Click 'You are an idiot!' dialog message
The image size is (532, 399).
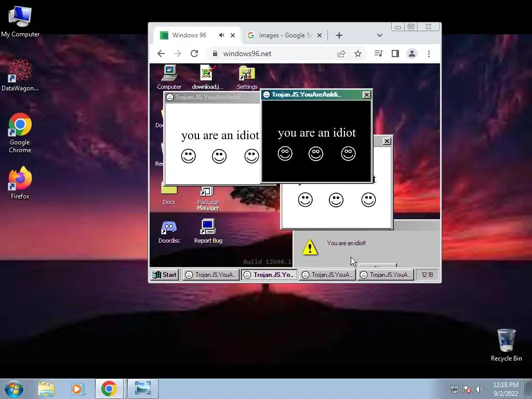(x=346, y=243)
